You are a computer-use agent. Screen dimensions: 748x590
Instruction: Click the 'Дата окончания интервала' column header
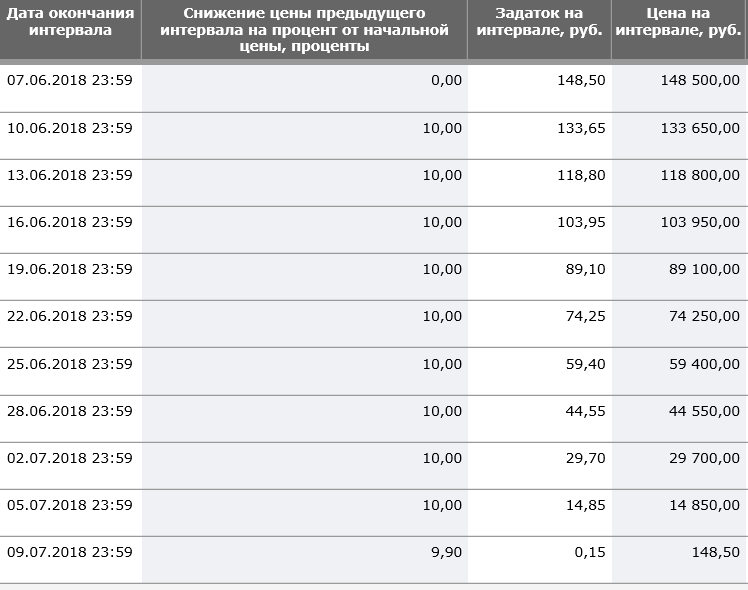[x=70, y=21]
